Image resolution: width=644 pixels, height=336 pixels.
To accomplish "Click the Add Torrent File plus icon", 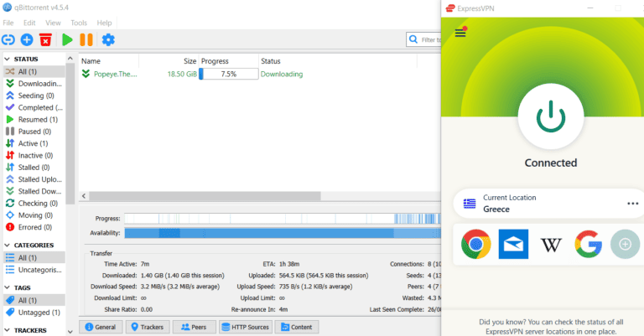I will [x=27, y=39].
